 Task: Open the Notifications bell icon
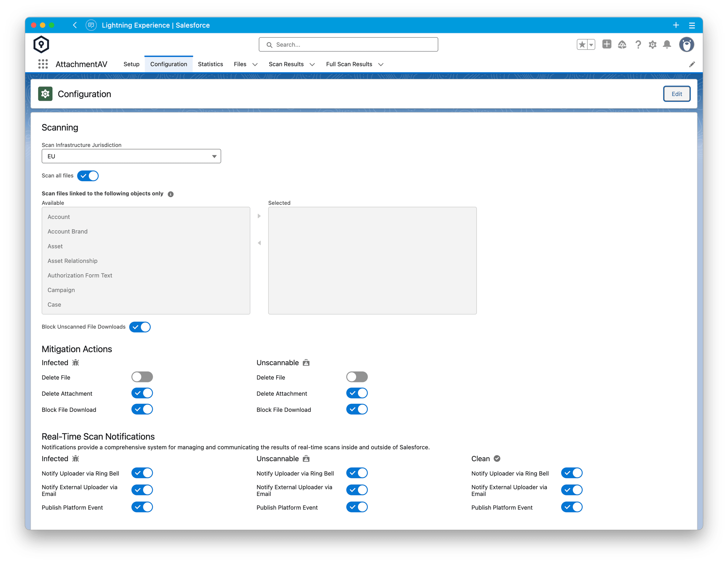[x=667, y=44]
